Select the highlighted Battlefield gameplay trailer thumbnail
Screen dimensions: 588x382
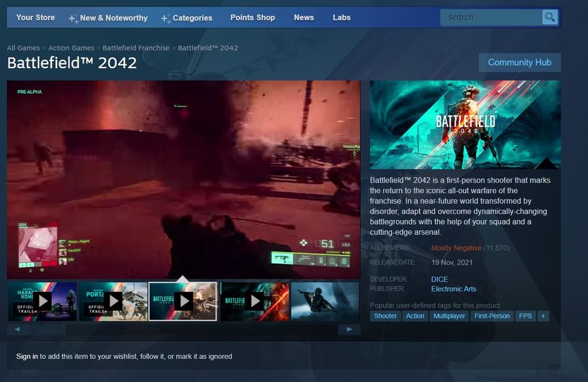click(183, 302)
